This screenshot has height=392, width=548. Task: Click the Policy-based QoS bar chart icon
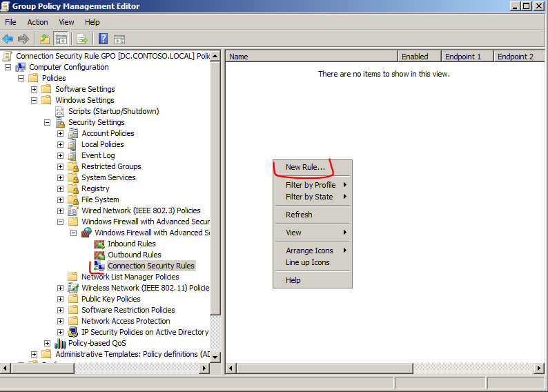60,344
